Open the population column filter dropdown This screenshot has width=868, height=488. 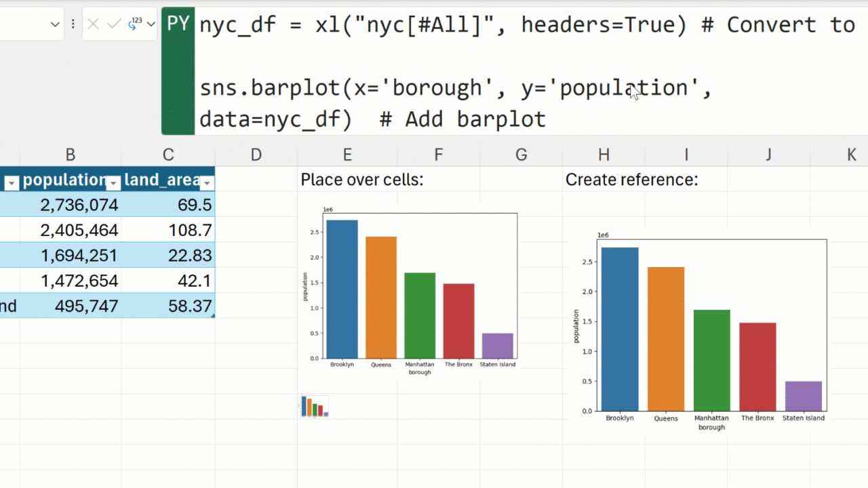(x=113, y=183)
